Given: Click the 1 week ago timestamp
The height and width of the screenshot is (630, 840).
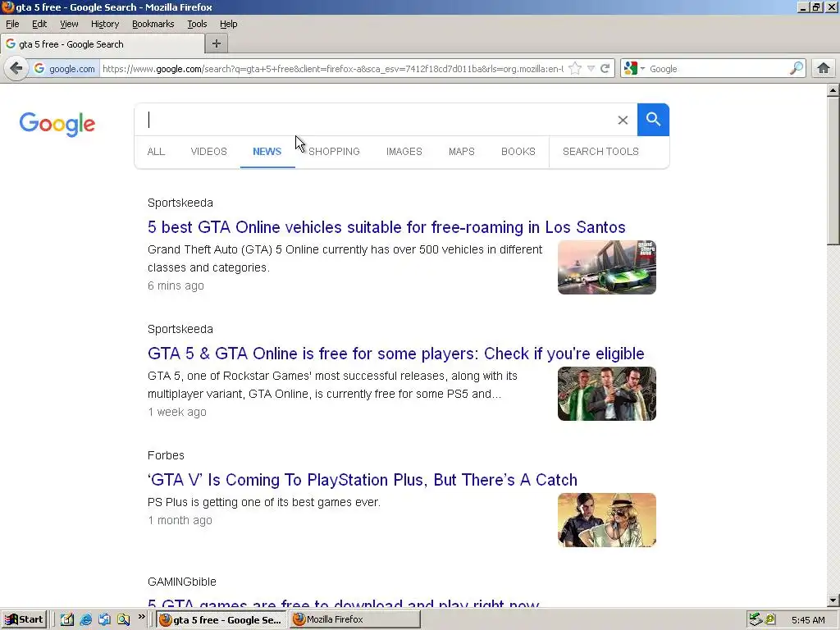Looking at the screenshot, I should [x=177, y=412].
